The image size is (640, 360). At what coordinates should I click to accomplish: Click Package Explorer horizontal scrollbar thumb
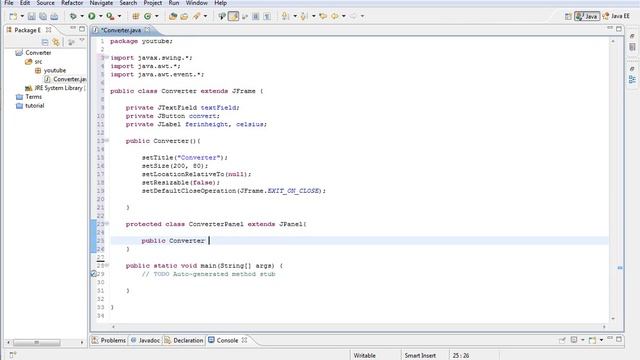pos(37,342)
